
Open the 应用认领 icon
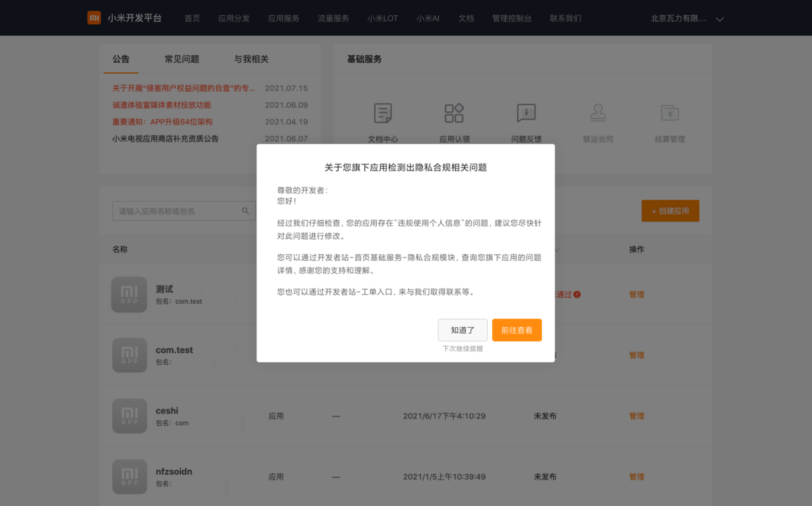[454, 114]
